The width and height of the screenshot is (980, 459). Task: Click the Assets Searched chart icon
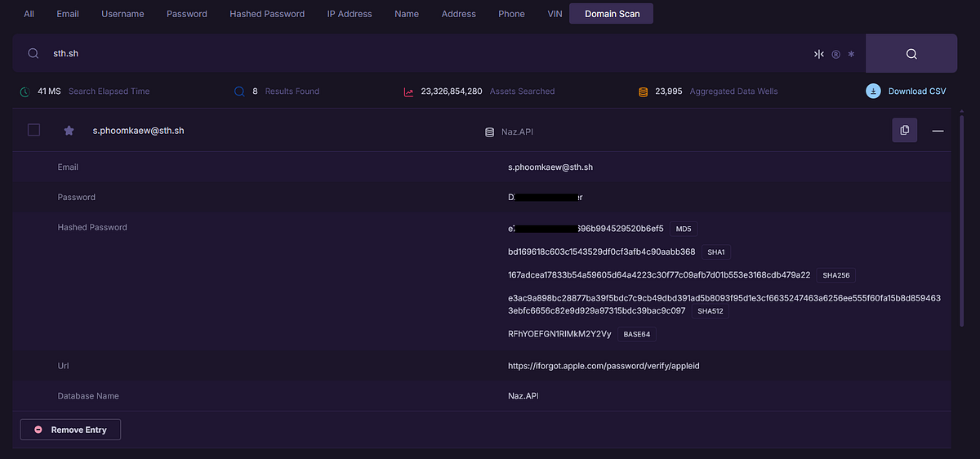(408, 91)
